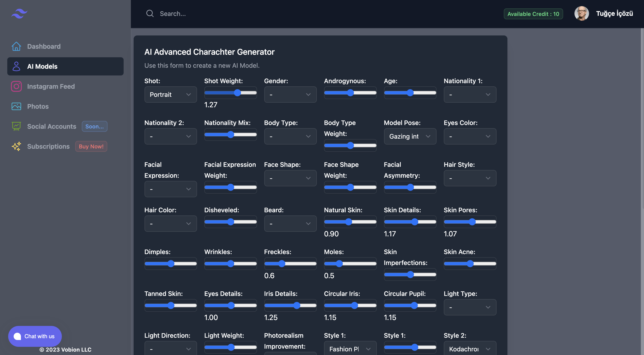Click the Subscriptions sparkles icon
Screen dimensions: 644x355
[16, 146]
